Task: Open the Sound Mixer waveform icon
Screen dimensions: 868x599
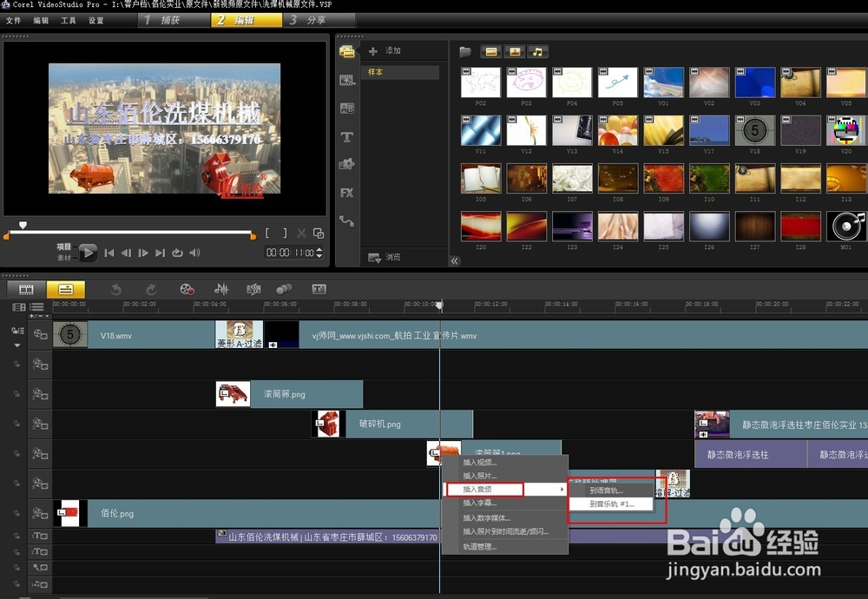Action: (221, 289)
